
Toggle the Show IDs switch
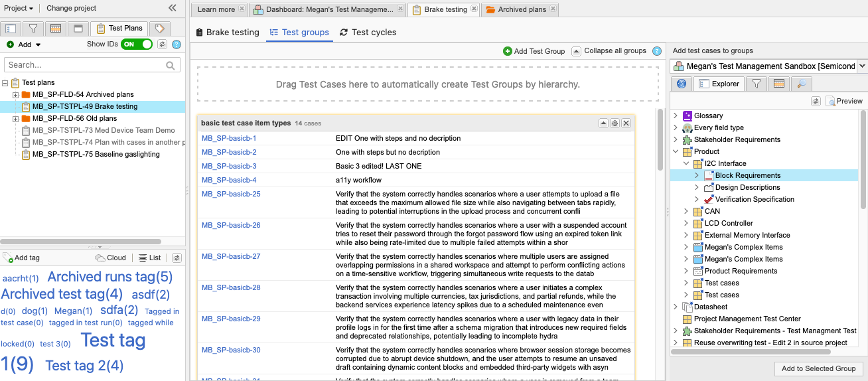(x=136, y=44)
